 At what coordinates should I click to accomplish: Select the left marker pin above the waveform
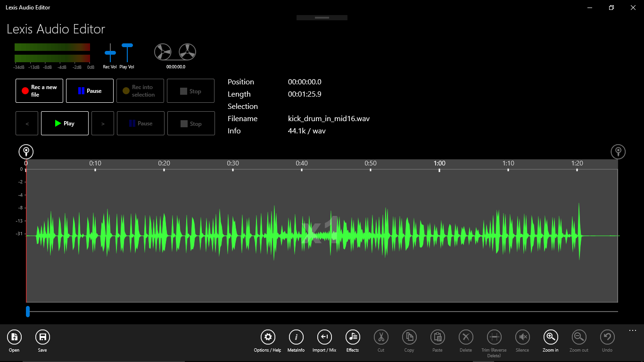coord(26,151)
